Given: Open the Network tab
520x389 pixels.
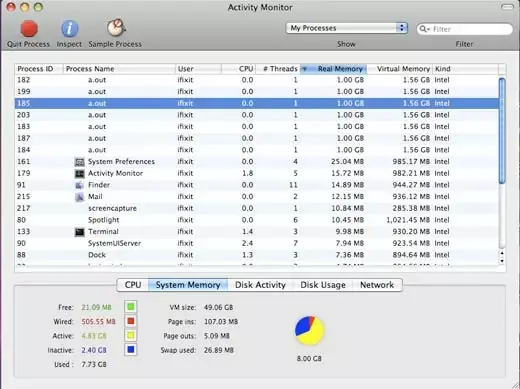Looking at the screenshot, I should point(377,285).
